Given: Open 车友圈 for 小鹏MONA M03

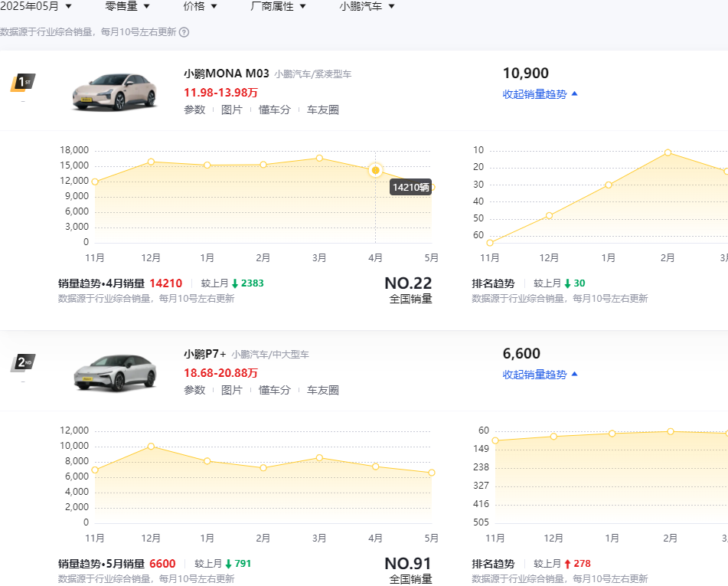Looking at the screenshot, I should (x=323, y=110).
